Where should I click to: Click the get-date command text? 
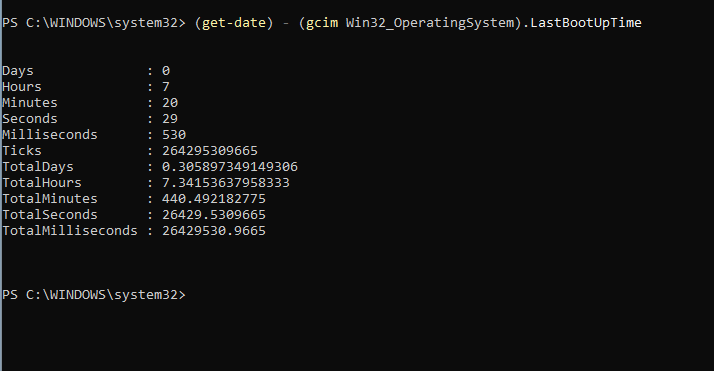click(234, 23)
